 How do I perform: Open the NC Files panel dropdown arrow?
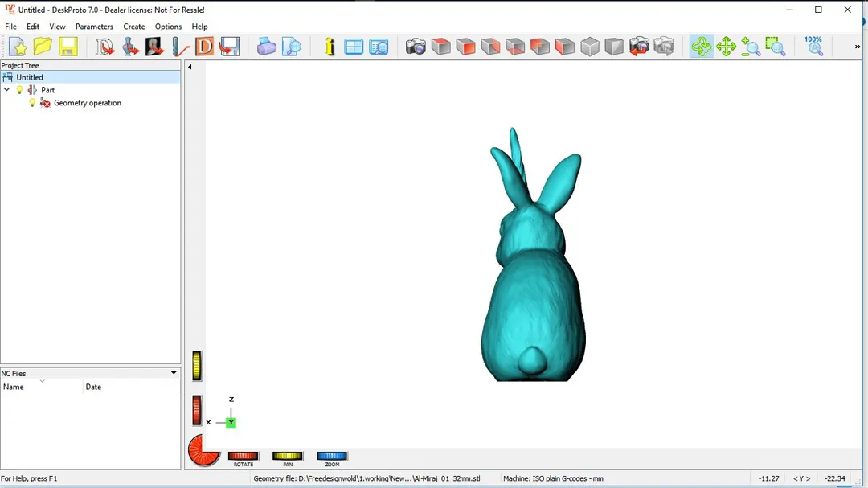pos(174,373)
